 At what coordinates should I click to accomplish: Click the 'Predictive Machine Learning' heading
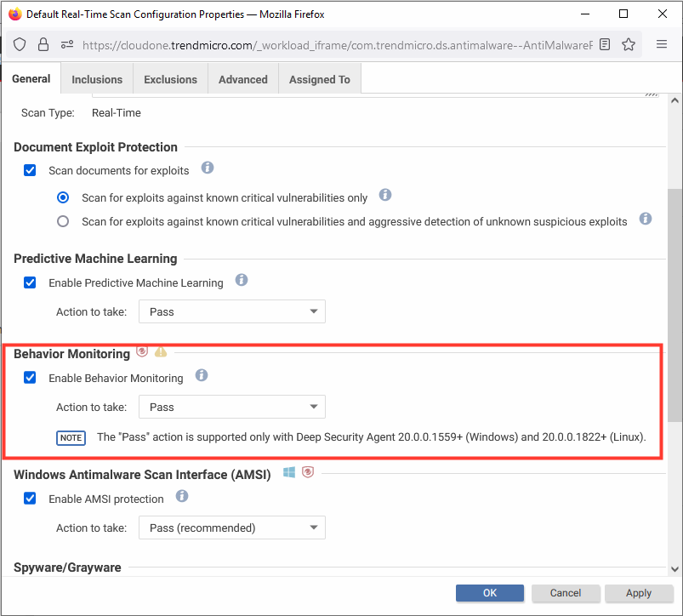pos(95,259)
